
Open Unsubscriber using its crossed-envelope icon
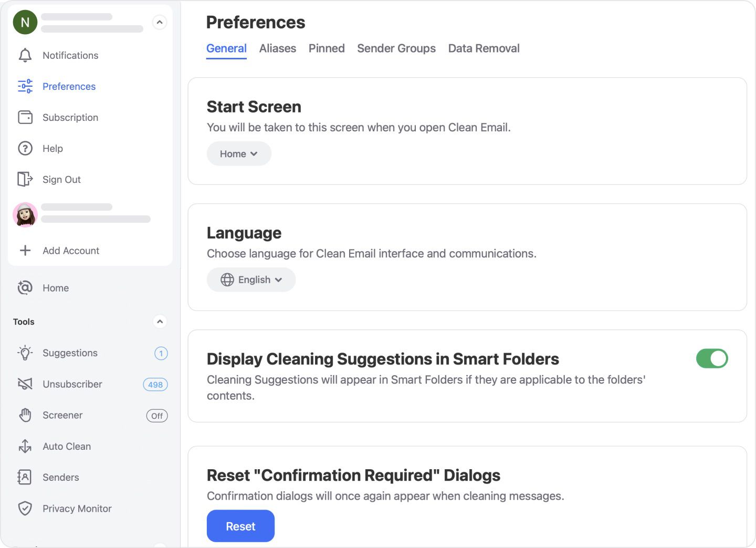click(x=25, y=384)
